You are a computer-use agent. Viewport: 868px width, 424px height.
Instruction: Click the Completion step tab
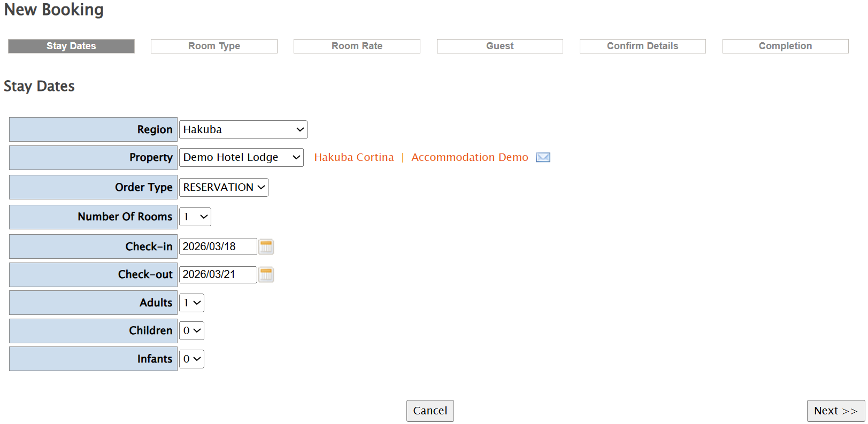point(785,46)
